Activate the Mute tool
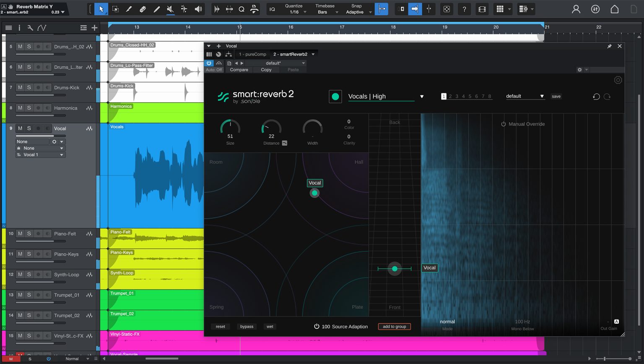The image size is (644, 364). pyautogui.click(x=169, y=9)
